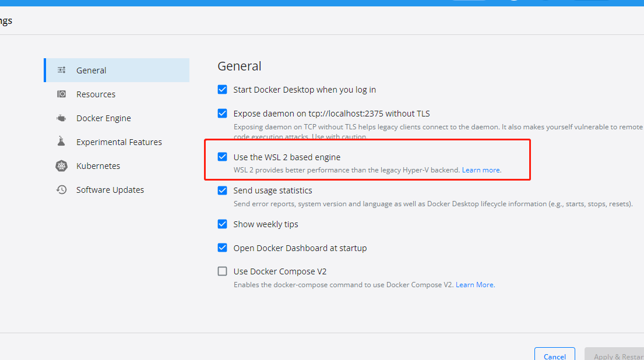Disable Expose daemon on tcp://localhost:2375

pos(222,113)
